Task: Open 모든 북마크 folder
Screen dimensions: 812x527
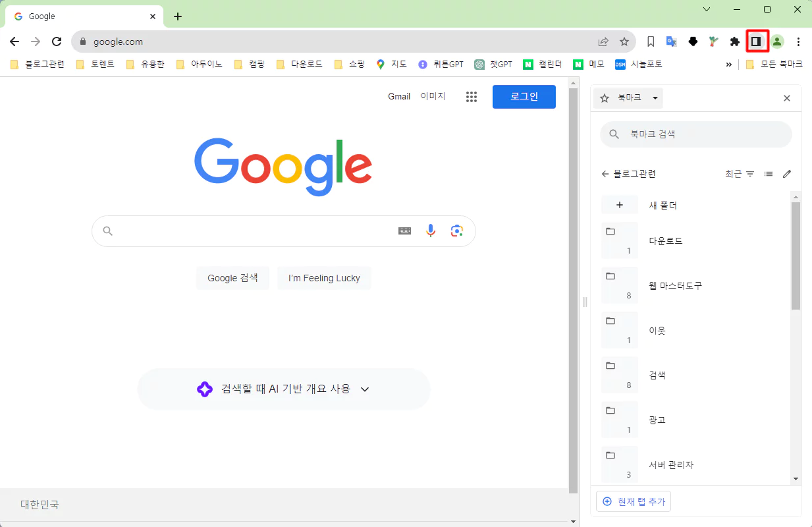Action: 774,64
